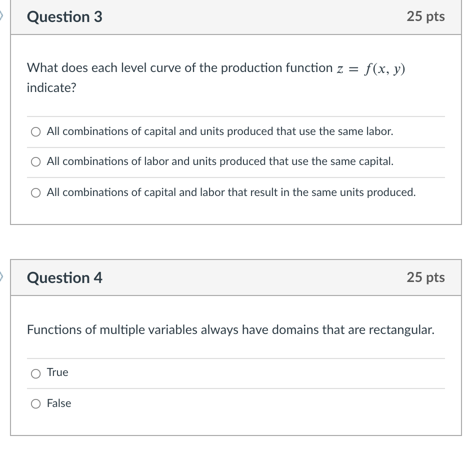Click the answer text ending 'same units produced.'

point(231,192)
